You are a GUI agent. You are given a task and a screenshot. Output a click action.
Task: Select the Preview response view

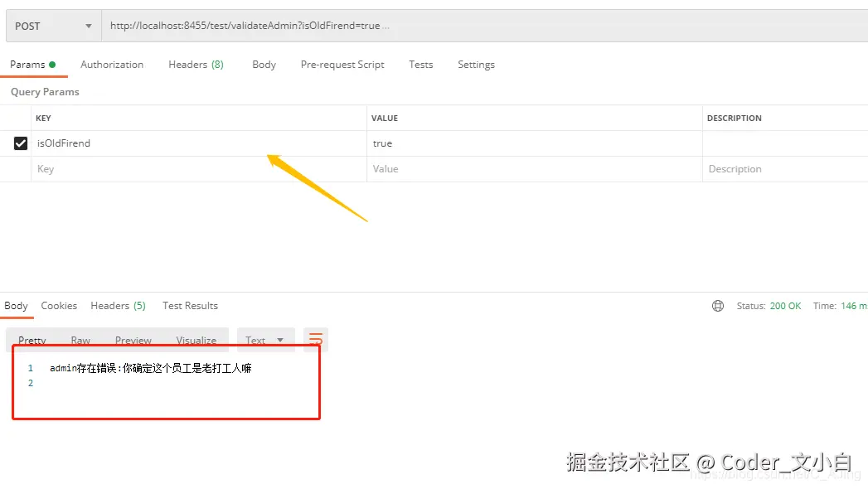(133, 339)
